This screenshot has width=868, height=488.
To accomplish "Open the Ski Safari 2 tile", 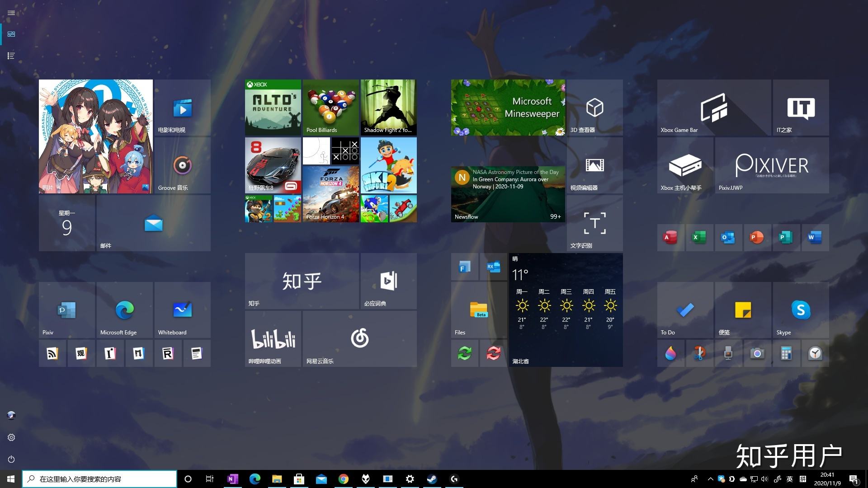I will pyautogui.click(x=388, y=165).
